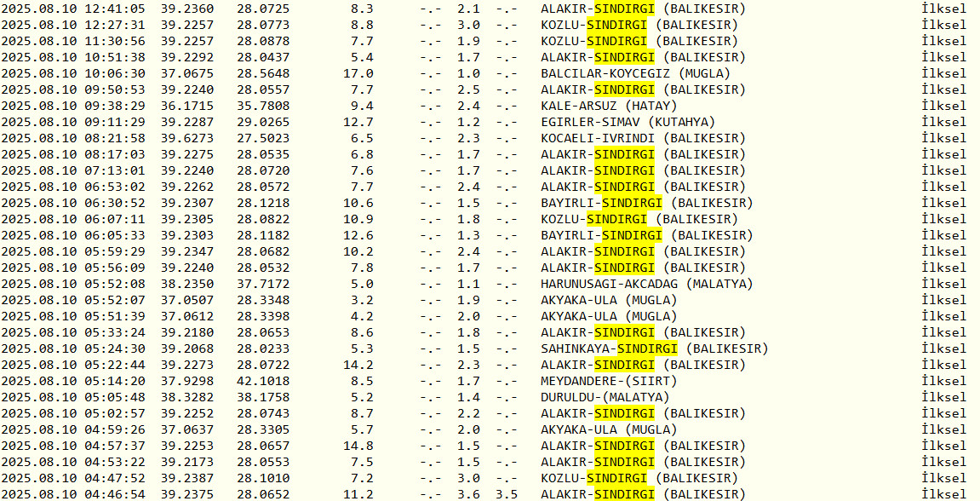Select the 3.6 magnitude value
Screen dimensions: 980x501
pos(468,495)
